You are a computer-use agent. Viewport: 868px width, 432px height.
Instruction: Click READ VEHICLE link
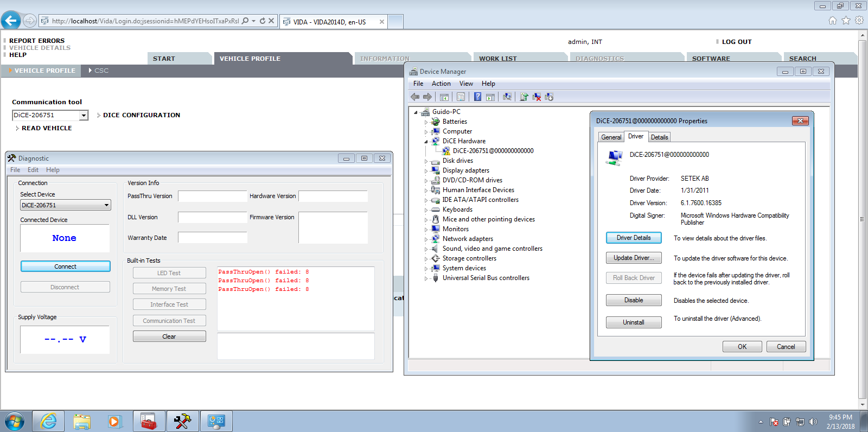(47, 128)
